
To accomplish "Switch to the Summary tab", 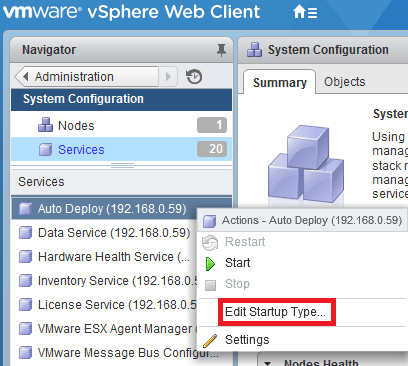I will (x=279, y=82).
